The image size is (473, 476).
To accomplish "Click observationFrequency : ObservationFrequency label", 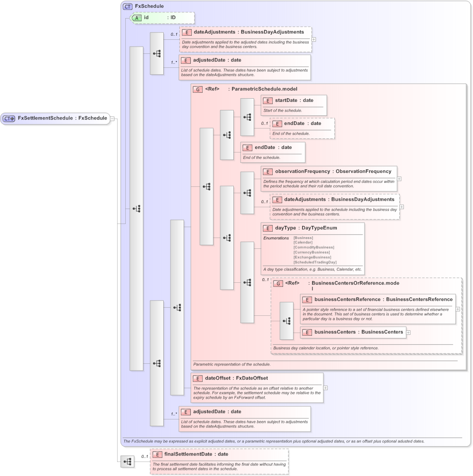I will pos(333,171).
